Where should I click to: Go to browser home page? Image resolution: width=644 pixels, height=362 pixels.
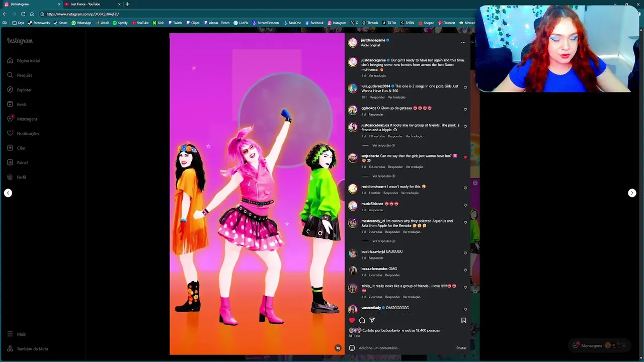point(32,14)
